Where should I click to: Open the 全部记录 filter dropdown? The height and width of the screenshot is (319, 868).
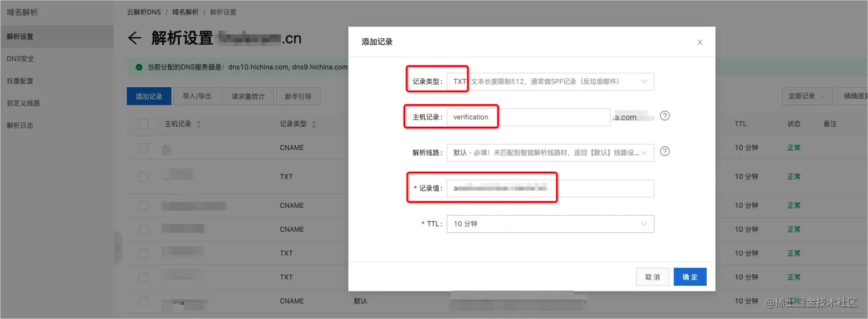[807, 96]
